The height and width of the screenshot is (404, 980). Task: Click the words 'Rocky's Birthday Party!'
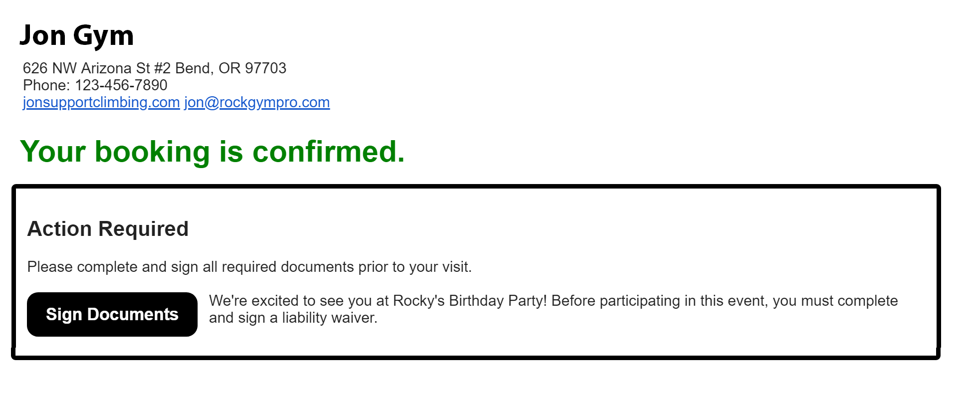pos(470,301)
